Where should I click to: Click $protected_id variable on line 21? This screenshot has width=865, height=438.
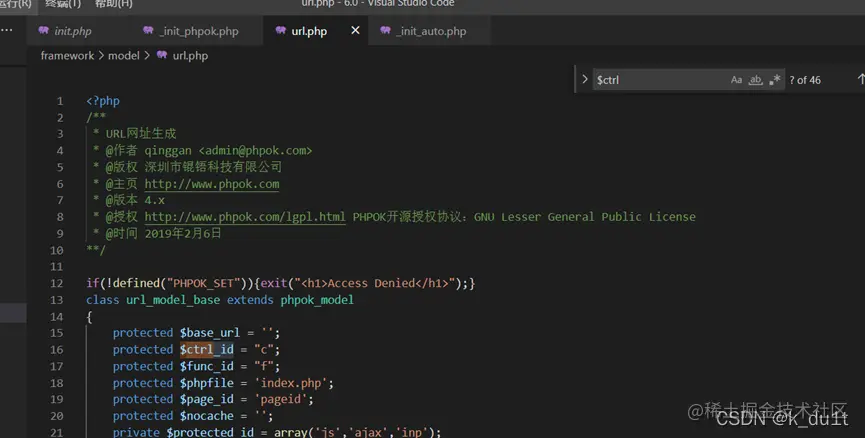[x=210, y=432]
